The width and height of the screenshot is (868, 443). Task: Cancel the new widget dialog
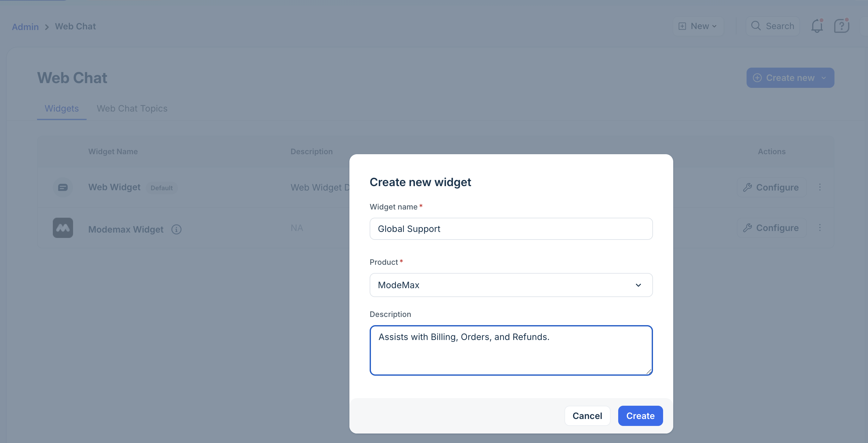point(587,416)
